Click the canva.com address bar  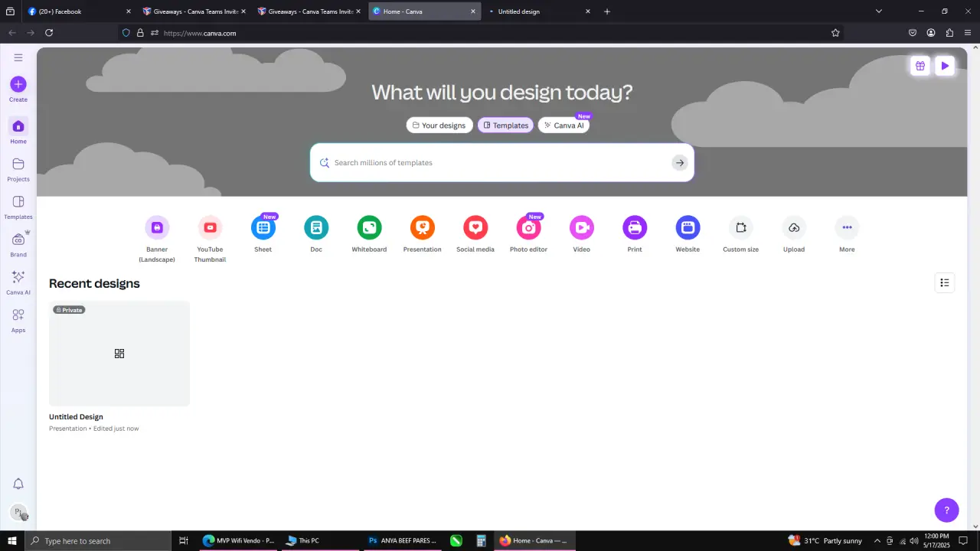482,33
